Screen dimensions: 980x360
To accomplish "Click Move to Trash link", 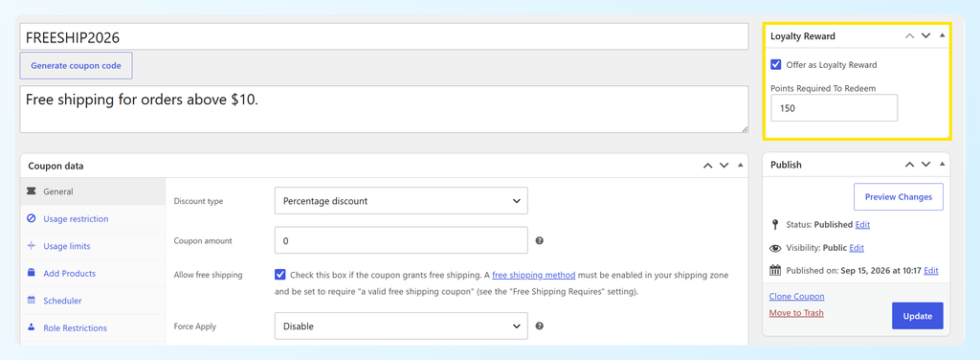I will 796,312.
